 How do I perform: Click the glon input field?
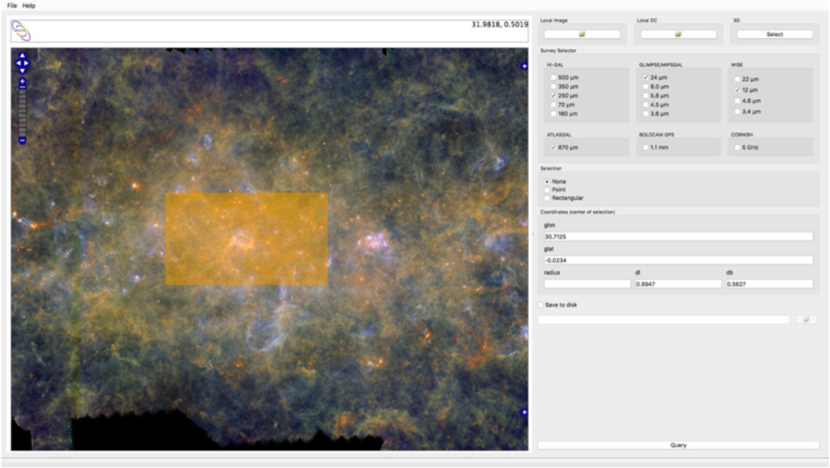pyautogui.click(x=678, y=237)
